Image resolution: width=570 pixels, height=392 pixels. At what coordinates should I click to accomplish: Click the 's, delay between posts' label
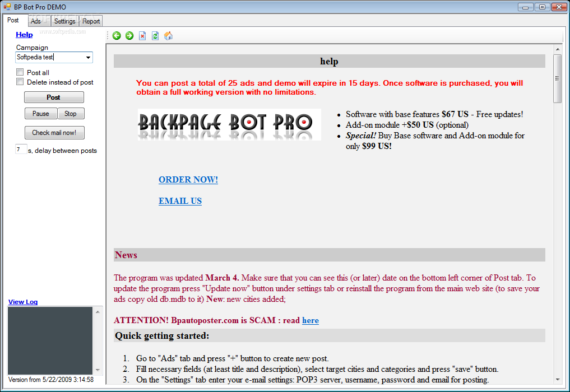(63, 151)
